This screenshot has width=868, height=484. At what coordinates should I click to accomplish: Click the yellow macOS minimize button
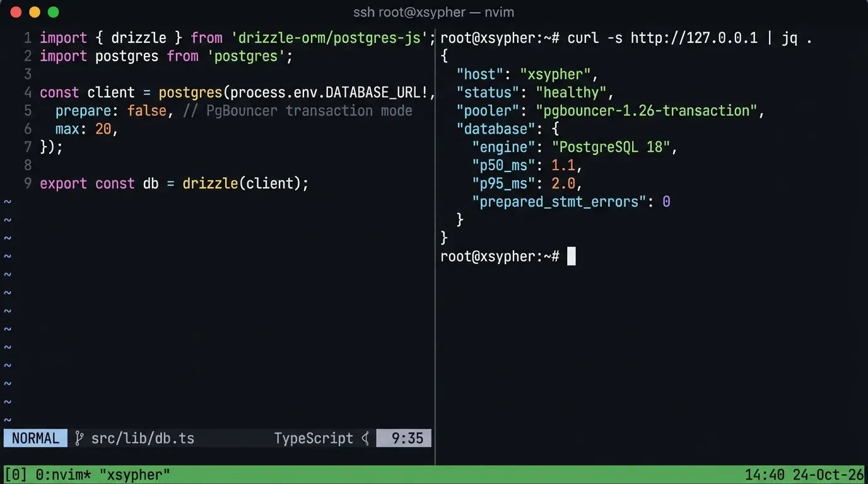35,12
